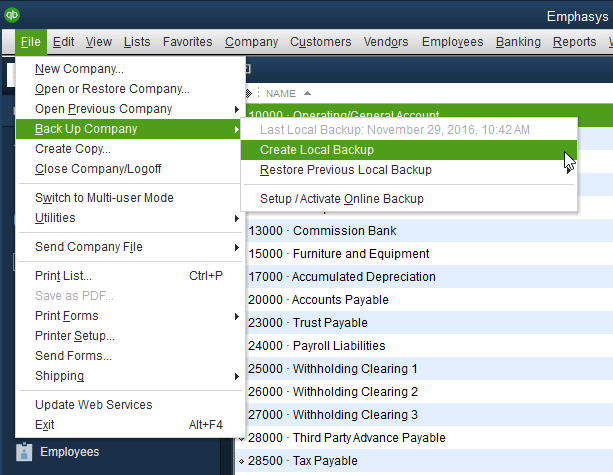
Task: Click the Employees sidebar icon
Action: click(24, 452)
